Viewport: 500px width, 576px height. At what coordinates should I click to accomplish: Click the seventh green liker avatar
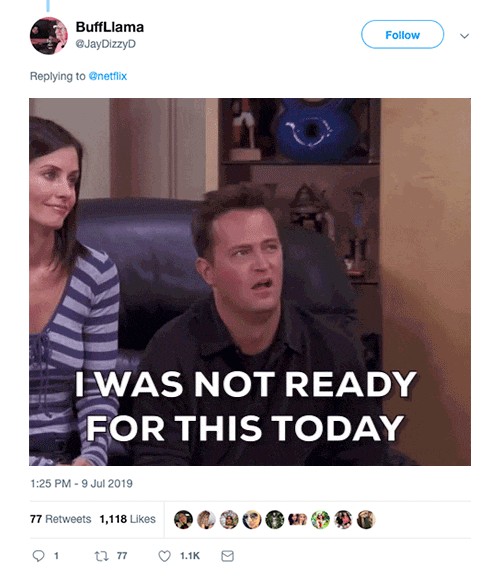320,519
